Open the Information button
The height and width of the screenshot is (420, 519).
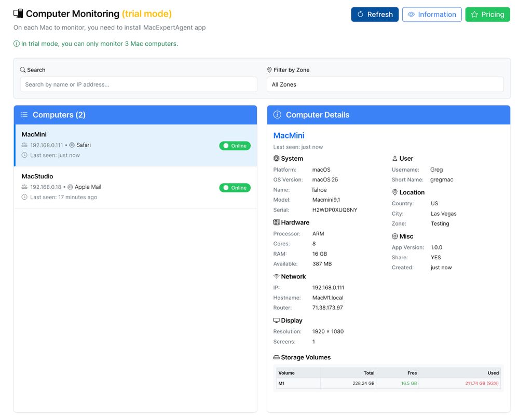click(x=432, y=15)
